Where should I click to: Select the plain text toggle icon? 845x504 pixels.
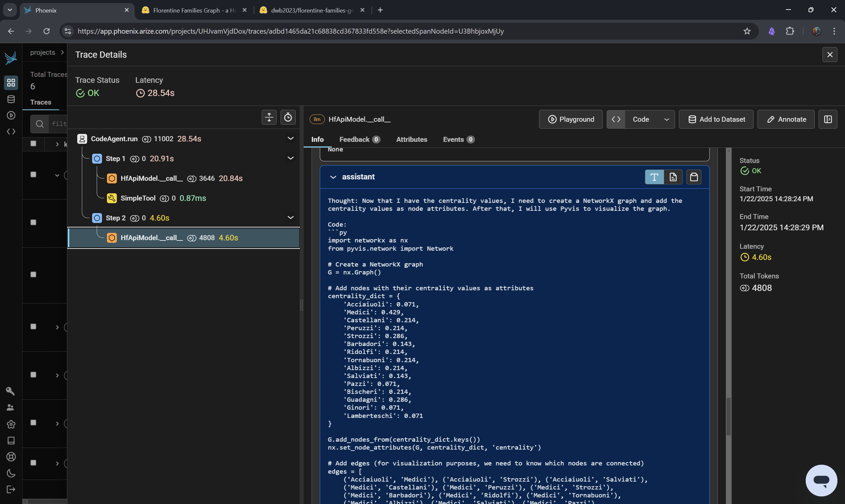[x=654, y=177]
